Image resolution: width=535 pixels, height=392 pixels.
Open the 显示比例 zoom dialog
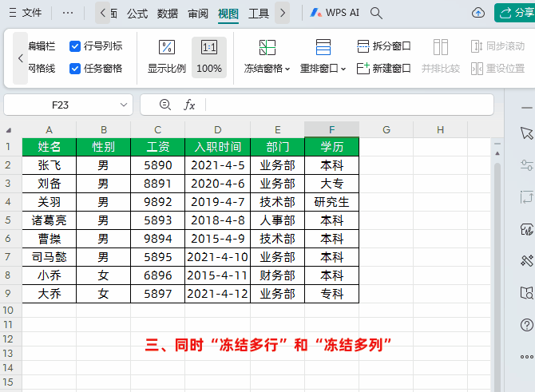(167, 57)
